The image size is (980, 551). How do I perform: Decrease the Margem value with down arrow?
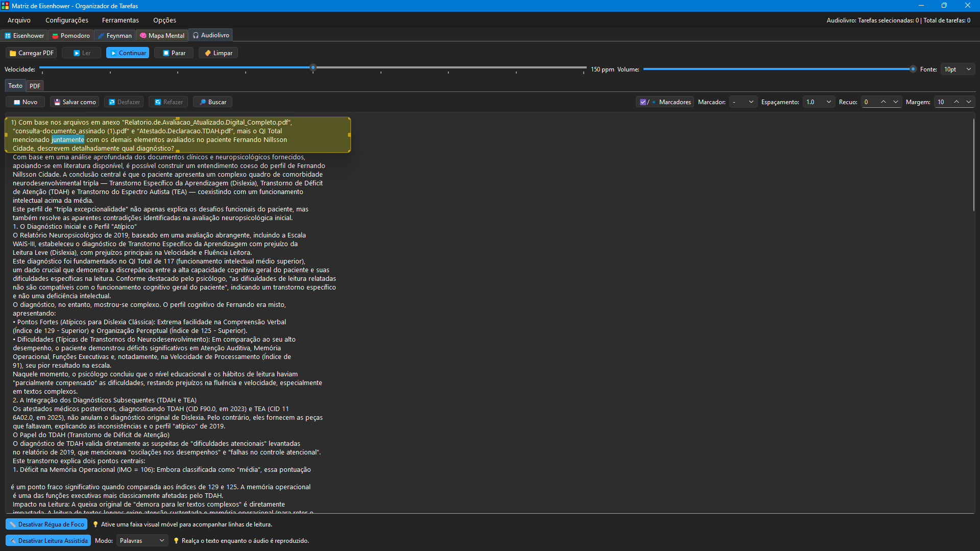969,102
